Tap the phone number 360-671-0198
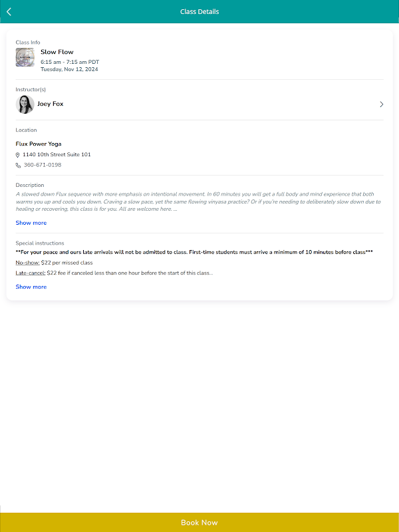Viewport: 399px width, 532px height. click(x=42, y=165)
